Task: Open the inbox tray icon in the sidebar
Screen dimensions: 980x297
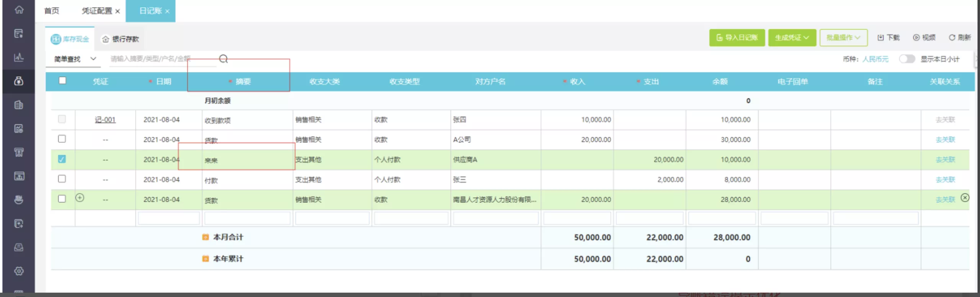Action: coord(19,247)
